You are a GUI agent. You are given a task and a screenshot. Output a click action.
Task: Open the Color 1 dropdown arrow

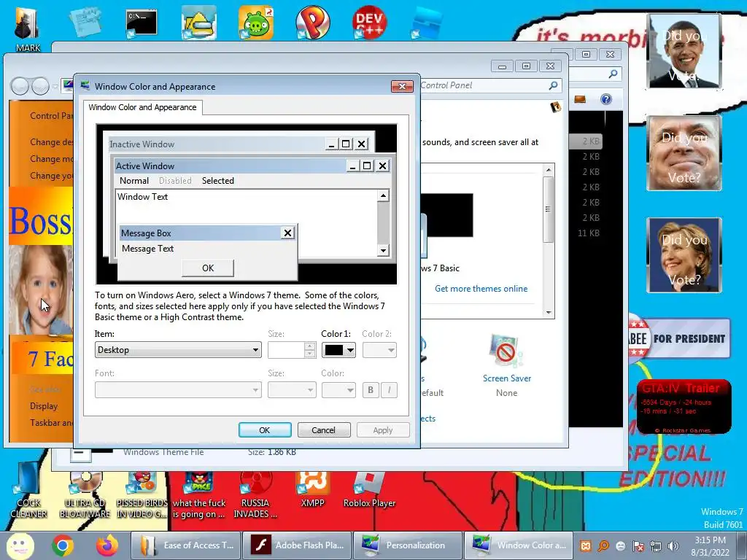click(x=351, y=350)
